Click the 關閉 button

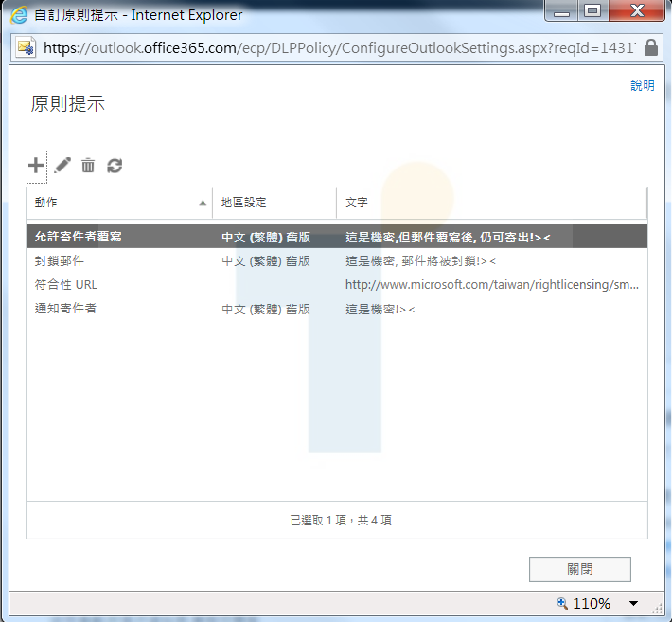pyautogui.click(x=580, y=569)
